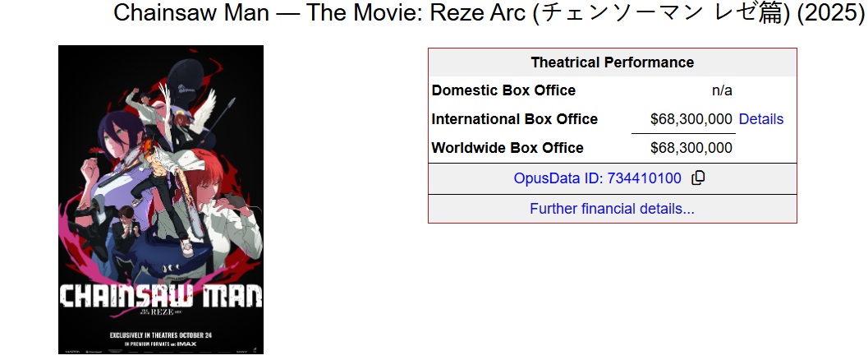Click the International Box Office label

(x=514, y=119)
